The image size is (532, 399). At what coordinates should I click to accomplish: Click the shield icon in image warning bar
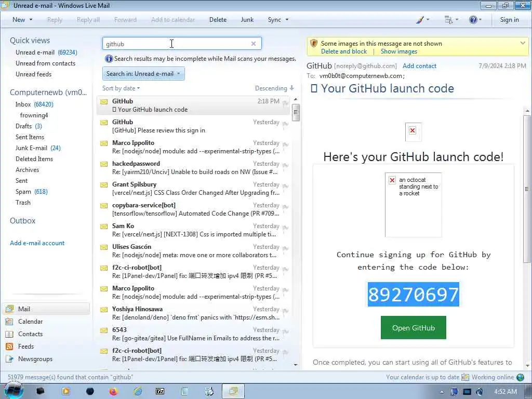[314, 43]
